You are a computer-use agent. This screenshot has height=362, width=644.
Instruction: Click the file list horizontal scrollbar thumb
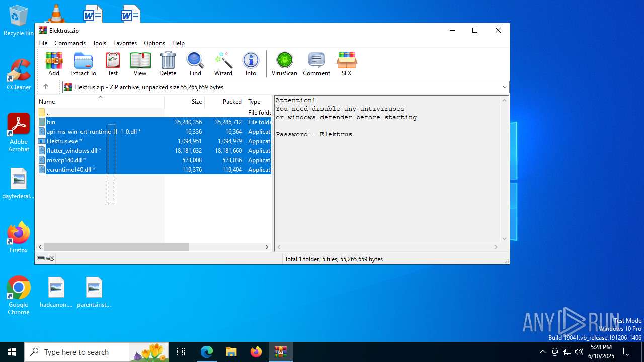pyautogui.click(x=116, y=247)
